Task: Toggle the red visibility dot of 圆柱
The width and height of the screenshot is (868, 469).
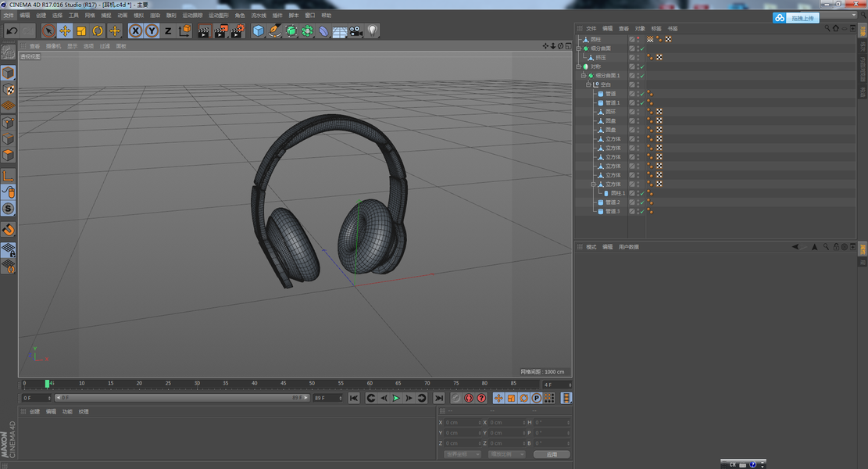Action: pos(638,39)
